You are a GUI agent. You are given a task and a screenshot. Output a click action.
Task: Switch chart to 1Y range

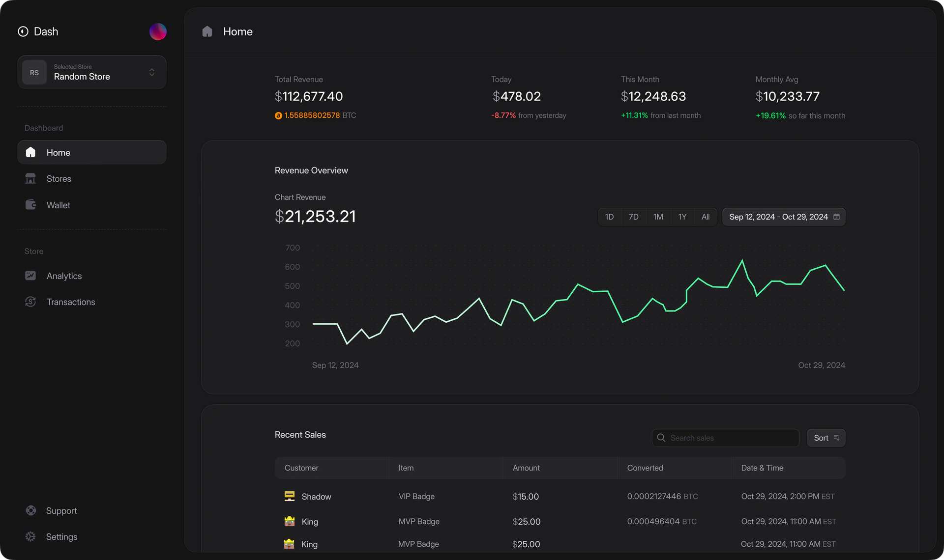tap(682, 217)
